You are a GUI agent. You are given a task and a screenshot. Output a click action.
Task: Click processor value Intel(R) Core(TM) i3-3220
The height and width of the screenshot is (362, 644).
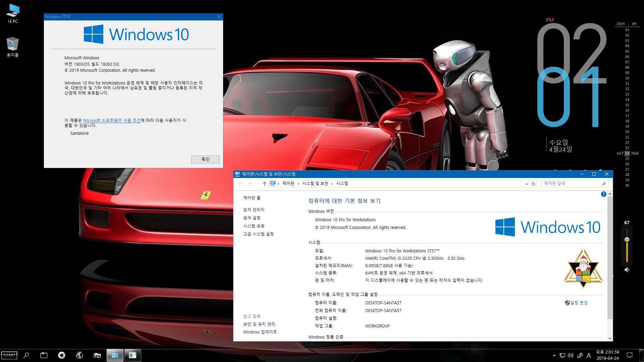pyautogui.click(x=415, y=258)
